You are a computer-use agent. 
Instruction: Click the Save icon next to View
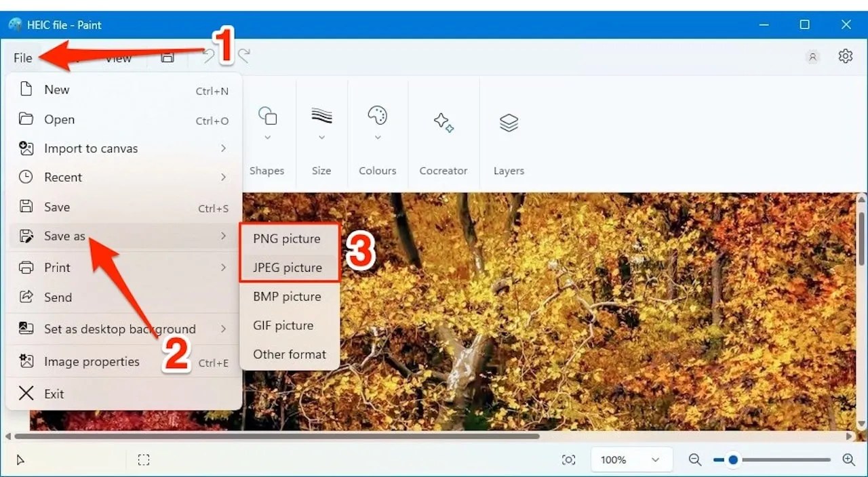tap(167, 58)
